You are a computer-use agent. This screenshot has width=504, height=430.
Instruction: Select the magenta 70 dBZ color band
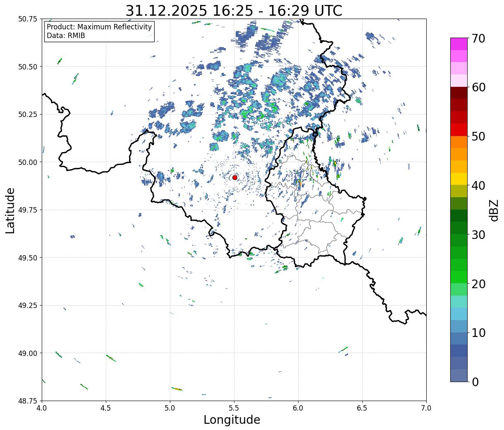[459, 44]
